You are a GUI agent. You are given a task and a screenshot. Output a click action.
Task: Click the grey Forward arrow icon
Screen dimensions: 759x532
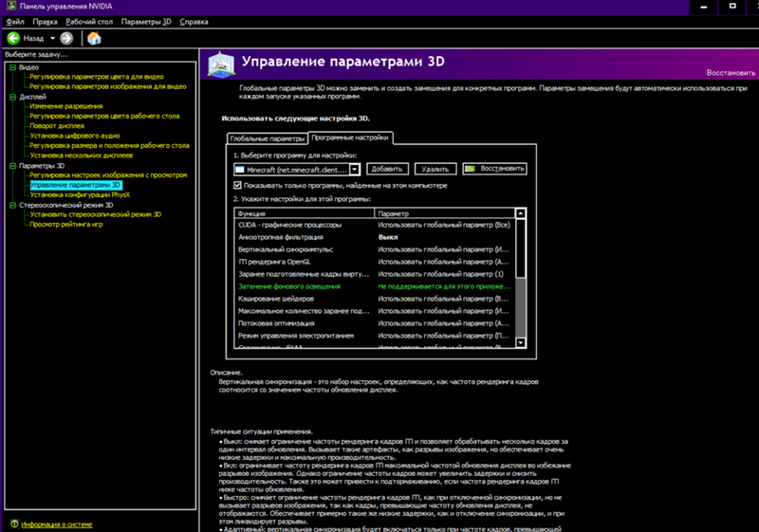(x=66, y=39)
